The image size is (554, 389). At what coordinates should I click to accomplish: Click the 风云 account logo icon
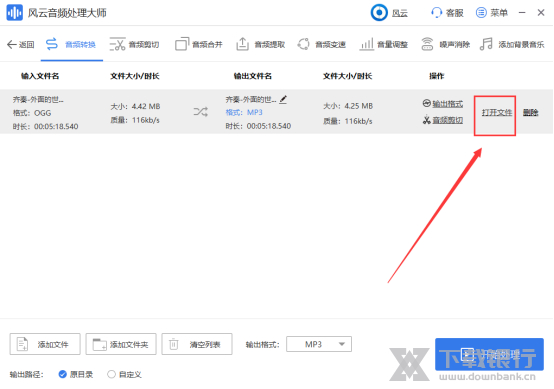coord(379,13)
